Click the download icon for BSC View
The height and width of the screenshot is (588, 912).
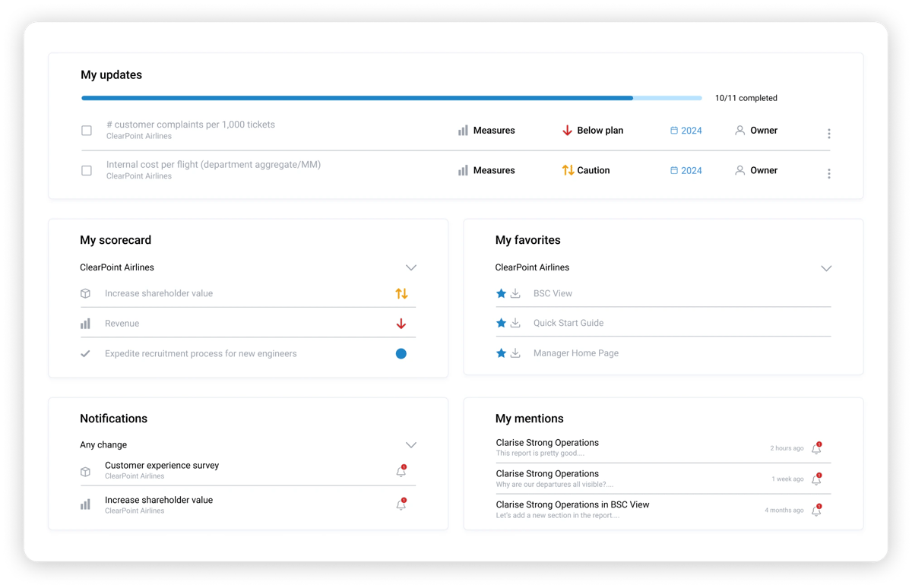515,293
